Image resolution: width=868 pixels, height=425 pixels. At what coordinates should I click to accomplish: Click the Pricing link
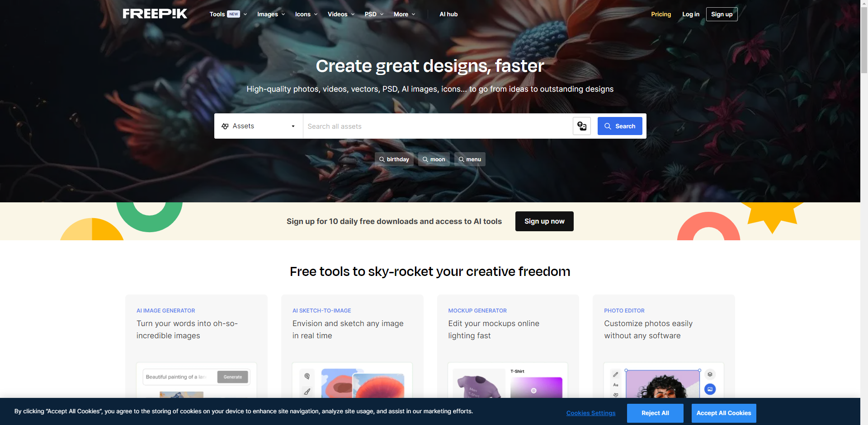coord(660,14)
